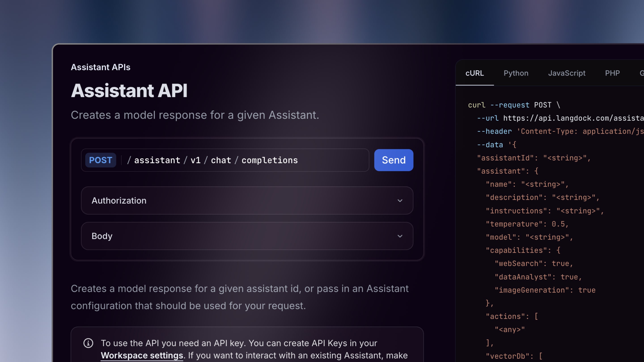The width and height of the screenshot is (644, 362).
Task: Click the Assistant APIs breadcrumb label
Action: coord(100,67)
